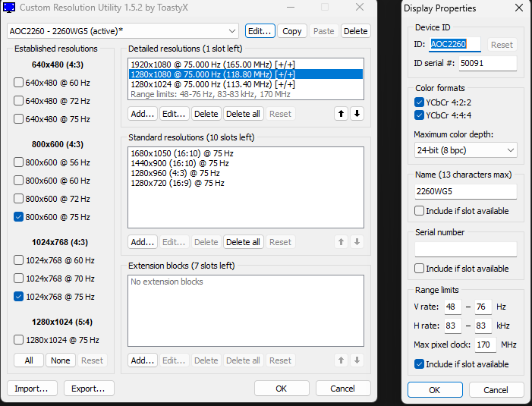This screenshot has width=532, height=406.
Task: Click the Export button
Action: (x=89, y=389)
